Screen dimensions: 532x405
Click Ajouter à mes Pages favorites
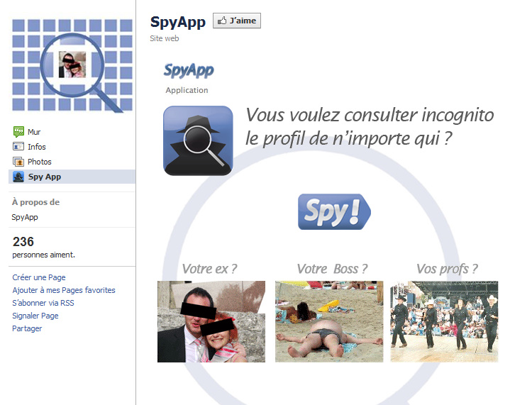click(x=64, y=290)
